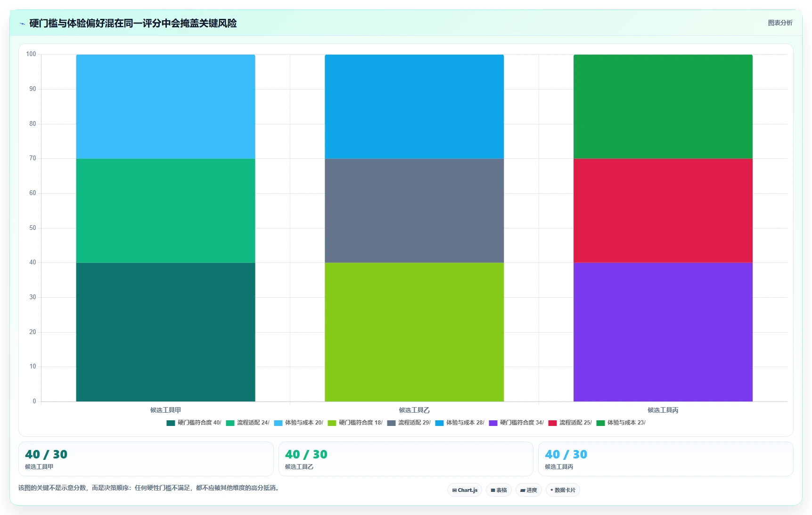Click the y-axis tick label 20
The width and height of the screenshot is (812, 515).
[x=33, y=332]
